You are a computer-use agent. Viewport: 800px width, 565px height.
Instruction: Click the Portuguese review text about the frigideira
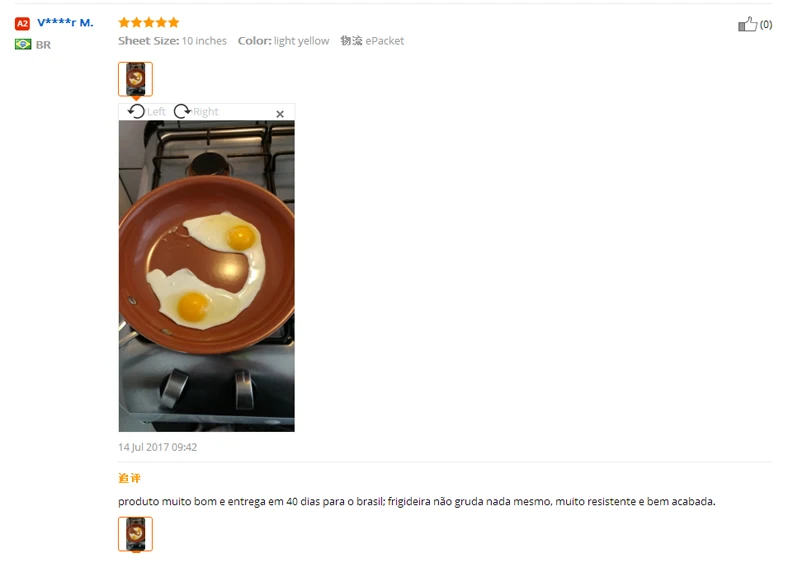[x=417, y=501]
